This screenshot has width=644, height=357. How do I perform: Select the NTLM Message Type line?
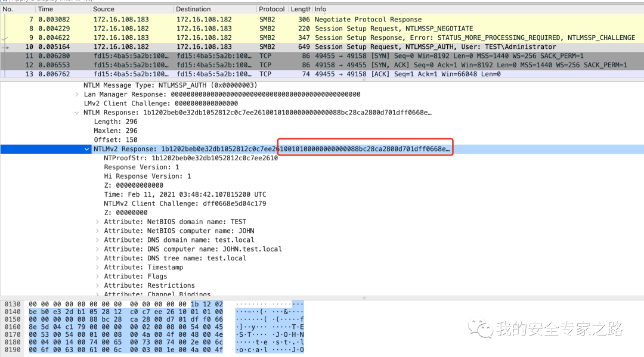[x=170, y=85]
